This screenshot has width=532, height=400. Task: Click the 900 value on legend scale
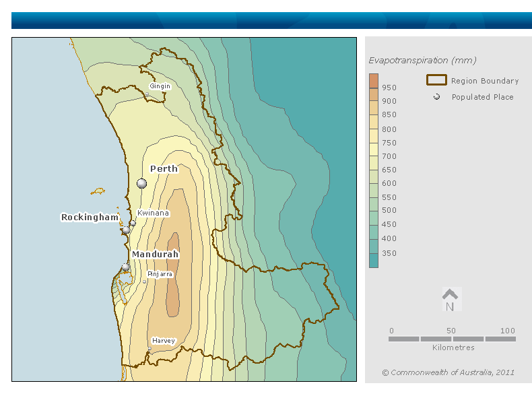(x=389, y=101)
